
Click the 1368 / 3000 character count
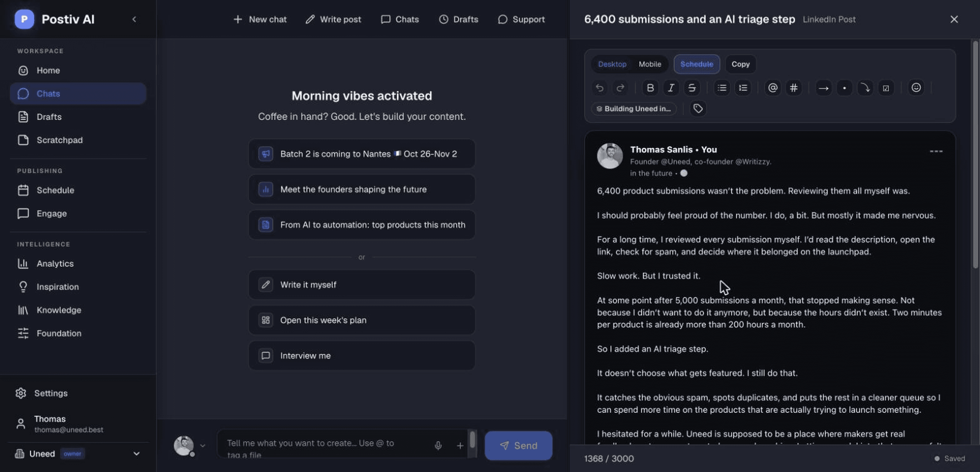pos(609,458)
